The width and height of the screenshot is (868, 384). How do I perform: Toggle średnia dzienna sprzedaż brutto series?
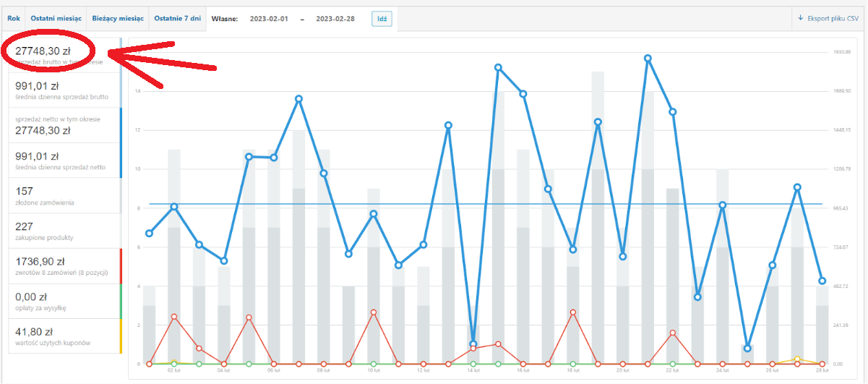(x=65, y=90)
